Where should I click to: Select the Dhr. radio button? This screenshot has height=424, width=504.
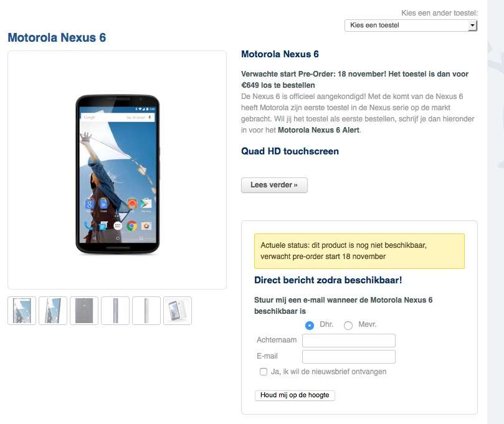click(x=310, y=326)
